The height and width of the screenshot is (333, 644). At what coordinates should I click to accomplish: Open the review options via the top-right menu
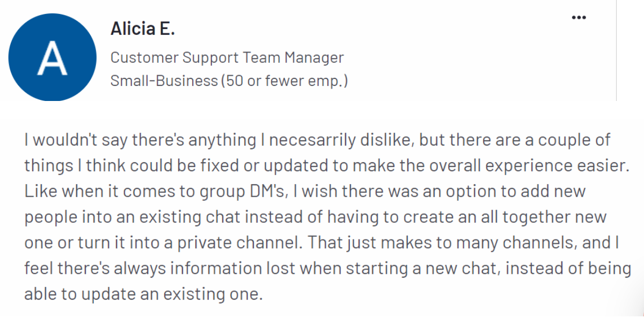coord(579,17)
